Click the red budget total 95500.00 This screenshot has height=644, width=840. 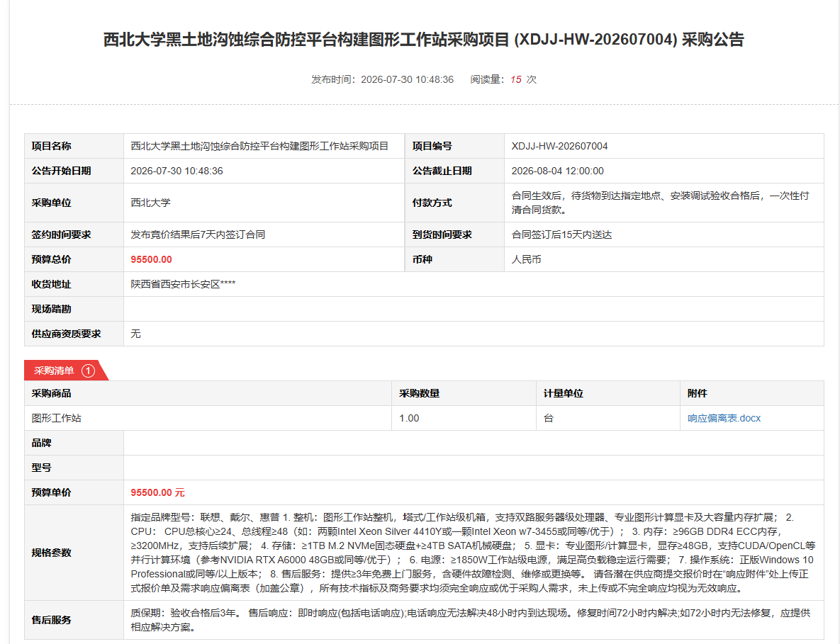[x=151, y=259]
